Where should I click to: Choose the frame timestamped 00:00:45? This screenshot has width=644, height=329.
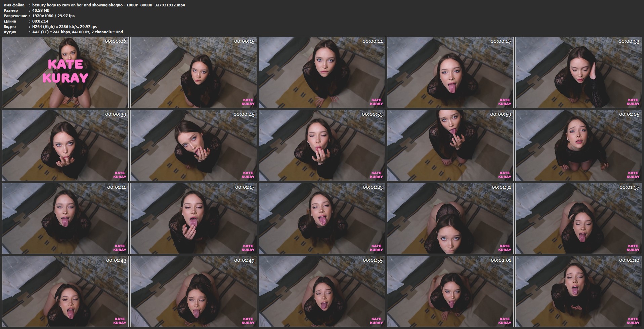(x=194, y=145)
